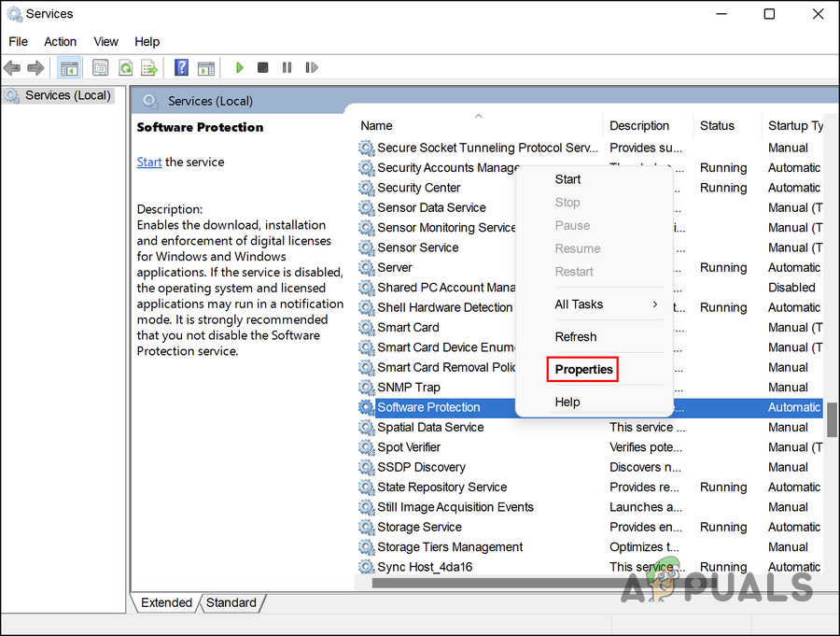This screenshot has height=636, width=840.
Task: Choose Refresh in the context menu
Action: [x=575, y=337]
